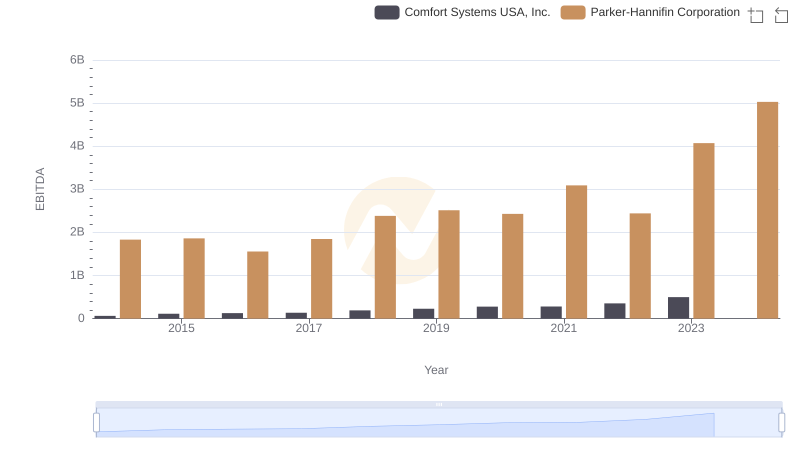Click the Comfort Systems bar for 2022
This screenshot has width=800, height=461.
pos(615,311)
